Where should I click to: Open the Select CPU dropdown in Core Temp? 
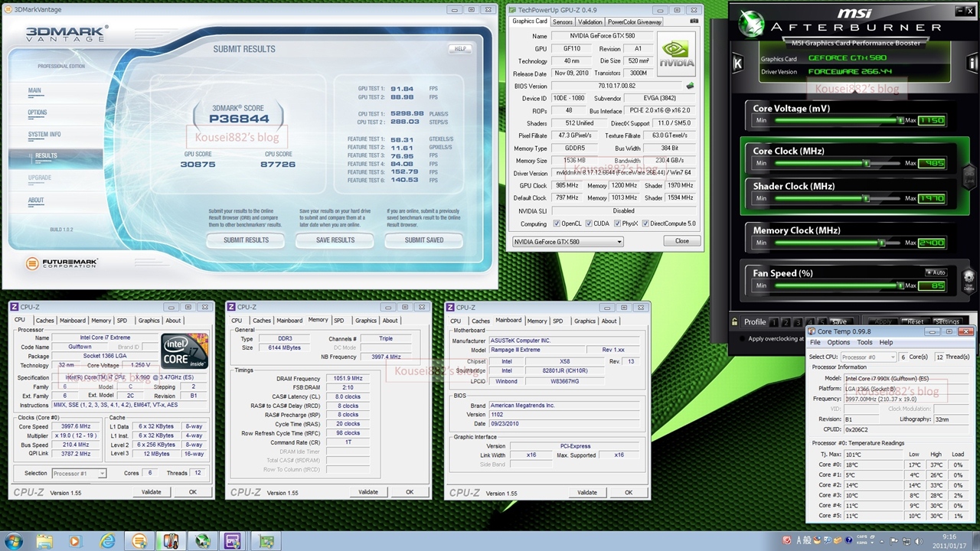click(x=868, y=357)
